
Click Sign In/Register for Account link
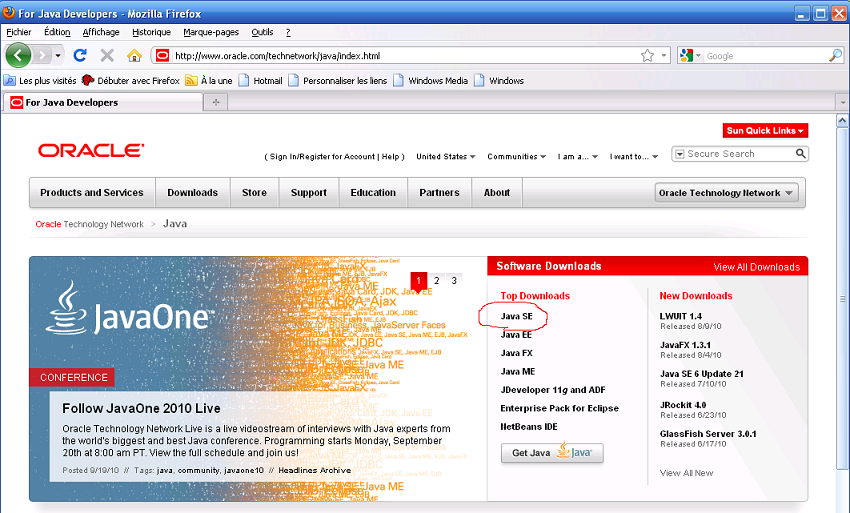click(322, 157)
